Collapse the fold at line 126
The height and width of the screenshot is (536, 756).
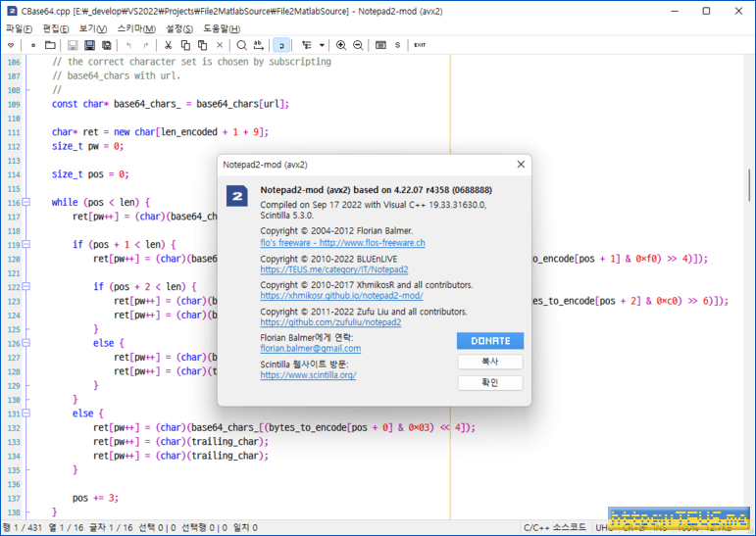coord(26,343)
